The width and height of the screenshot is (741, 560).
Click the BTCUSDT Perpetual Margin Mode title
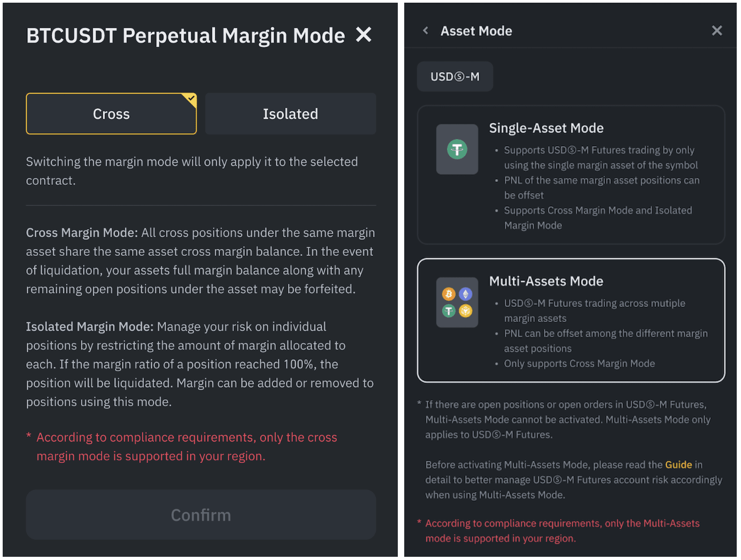click(x=185, y=36)
